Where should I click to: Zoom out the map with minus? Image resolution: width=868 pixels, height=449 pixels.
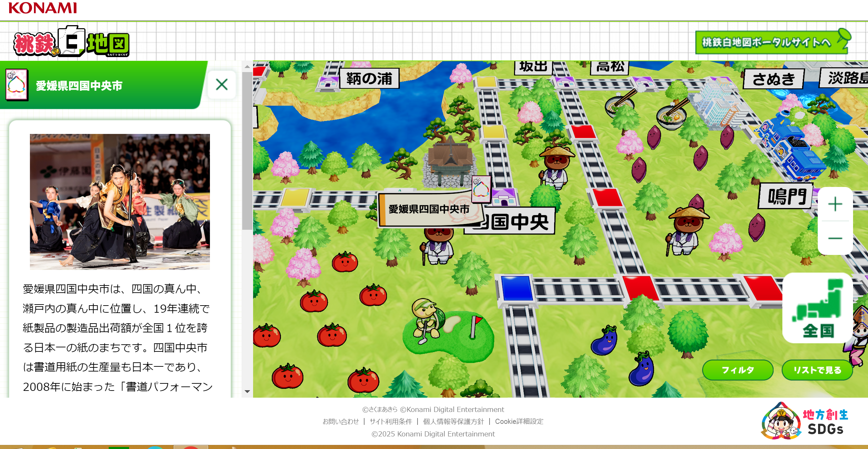click(835, 238)
